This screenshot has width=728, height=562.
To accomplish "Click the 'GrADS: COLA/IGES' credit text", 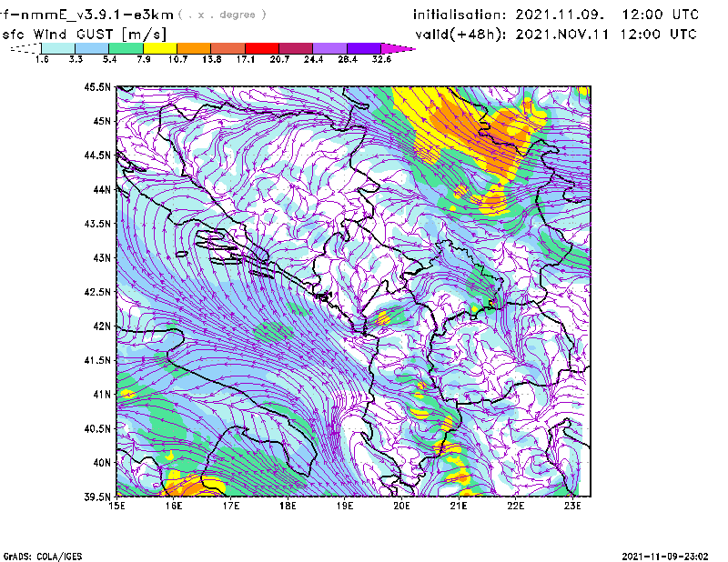I will click(43, 557).
